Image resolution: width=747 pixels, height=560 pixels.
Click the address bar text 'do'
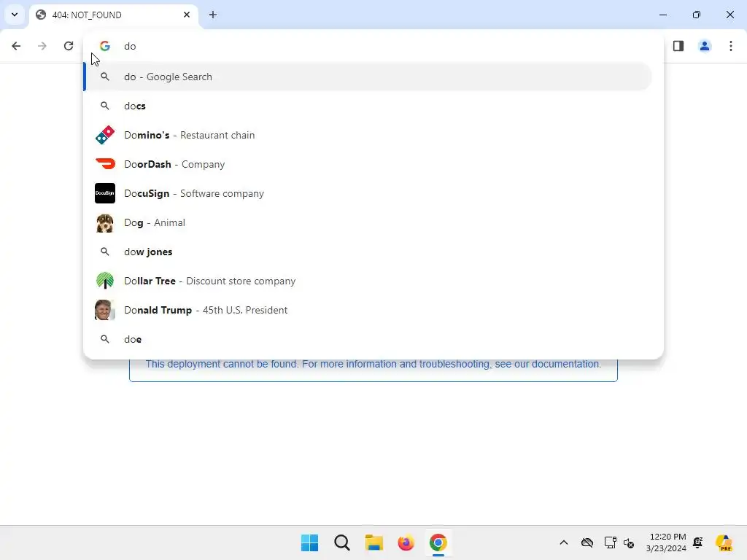click(130, 46)
